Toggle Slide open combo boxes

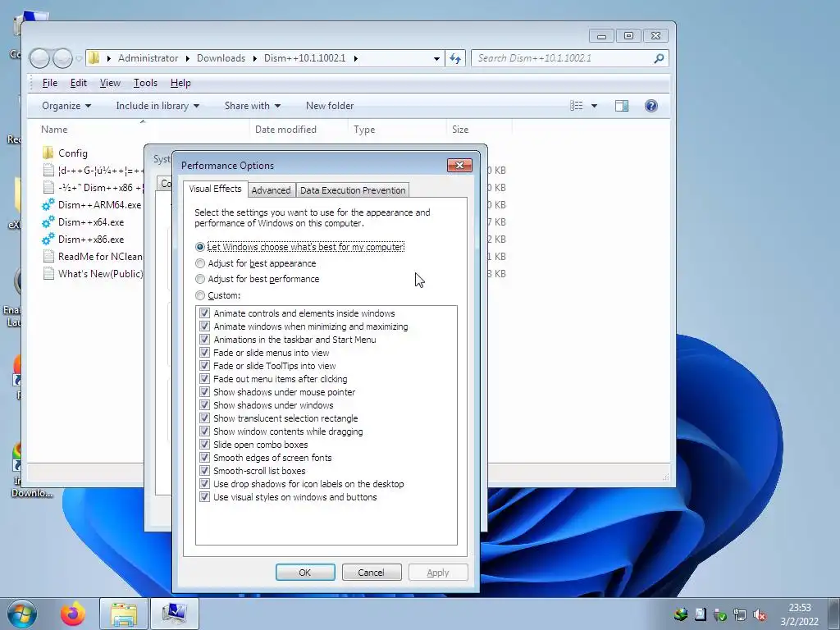click(204, 445)
